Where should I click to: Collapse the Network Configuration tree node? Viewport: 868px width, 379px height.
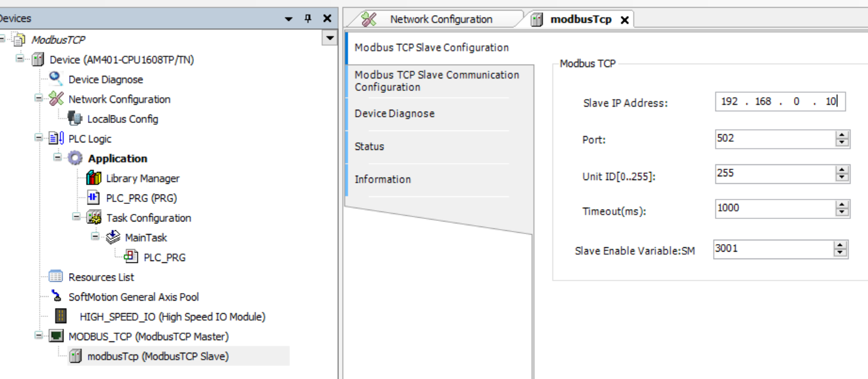tap(39, 99)
